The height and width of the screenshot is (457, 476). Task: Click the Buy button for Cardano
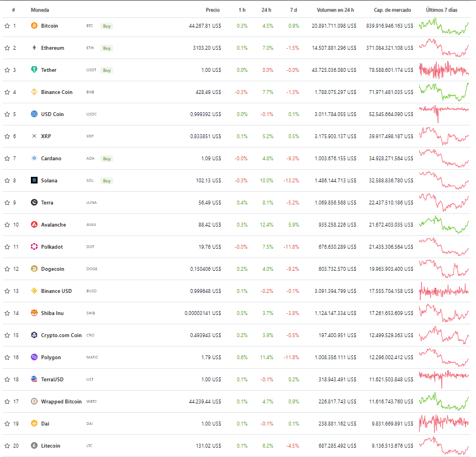[107, 159]
